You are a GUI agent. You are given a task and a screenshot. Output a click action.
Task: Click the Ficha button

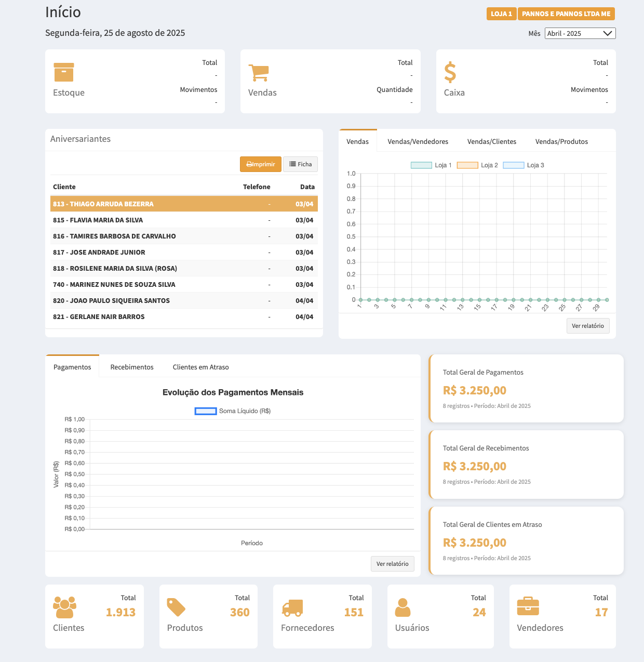click(x=300, y=164)
